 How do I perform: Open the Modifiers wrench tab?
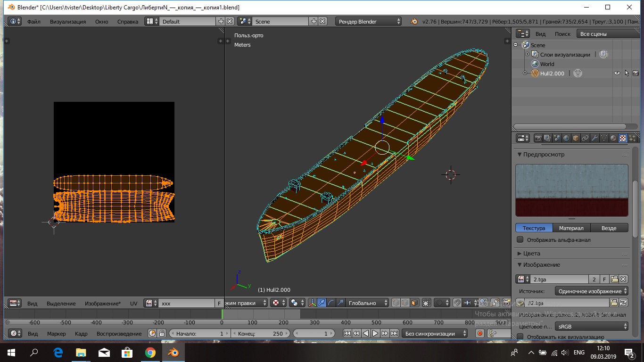(594, 138)
